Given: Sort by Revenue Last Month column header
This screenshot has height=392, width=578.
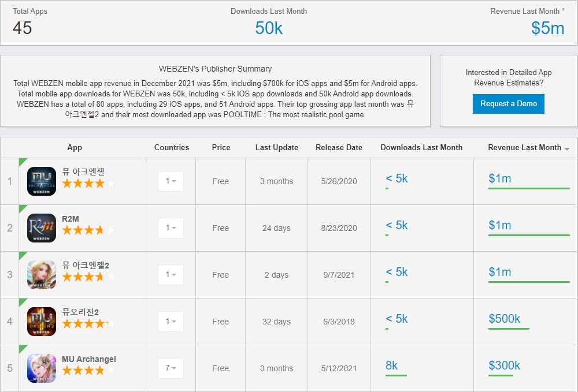Looking at the screenshot, I should pos(525,148).
